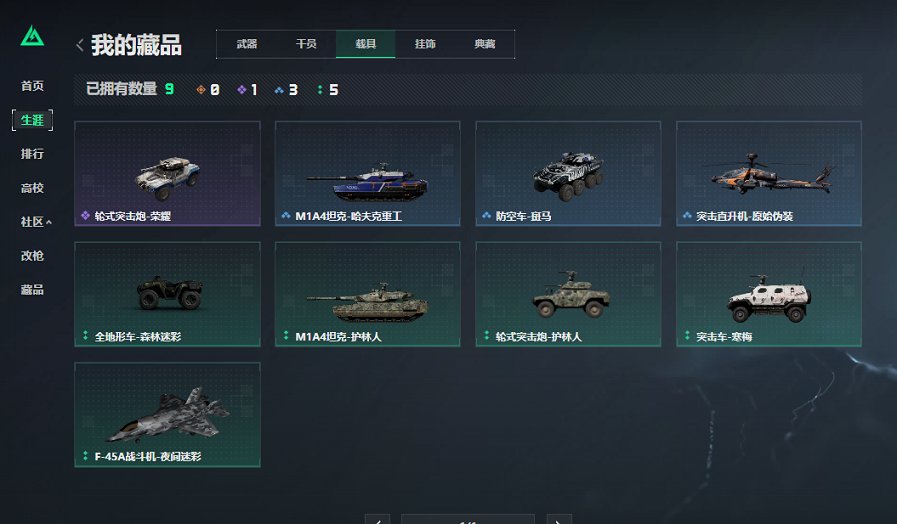897x524 pixels.
Task: Open 首页 in the sidebar
Action: pos(32,86)
